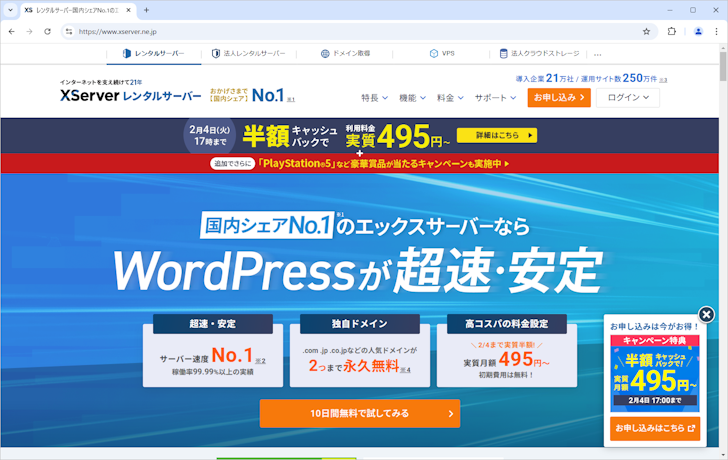Click お申し込みはこちら popup button
Screen dimensions: 728x460
655,428
